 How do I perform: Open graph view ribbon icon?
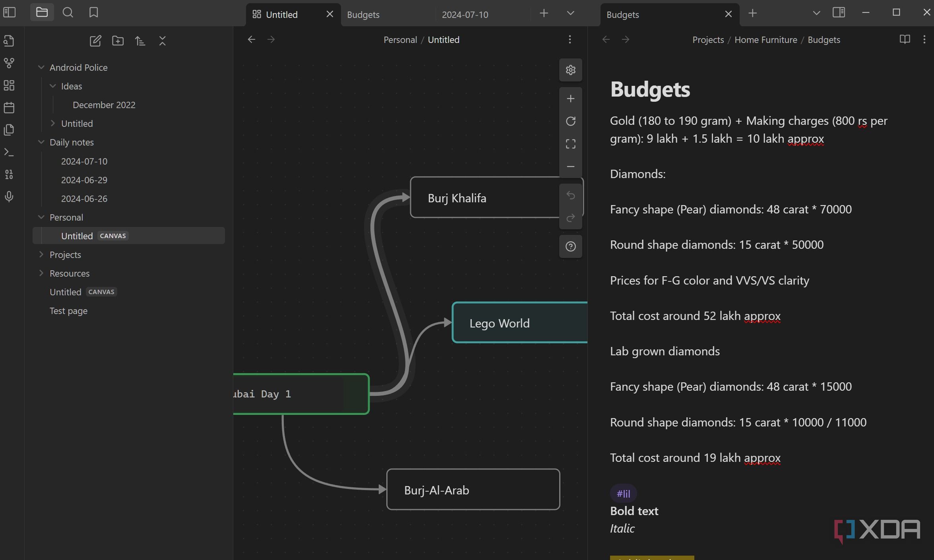pos(9,63)
